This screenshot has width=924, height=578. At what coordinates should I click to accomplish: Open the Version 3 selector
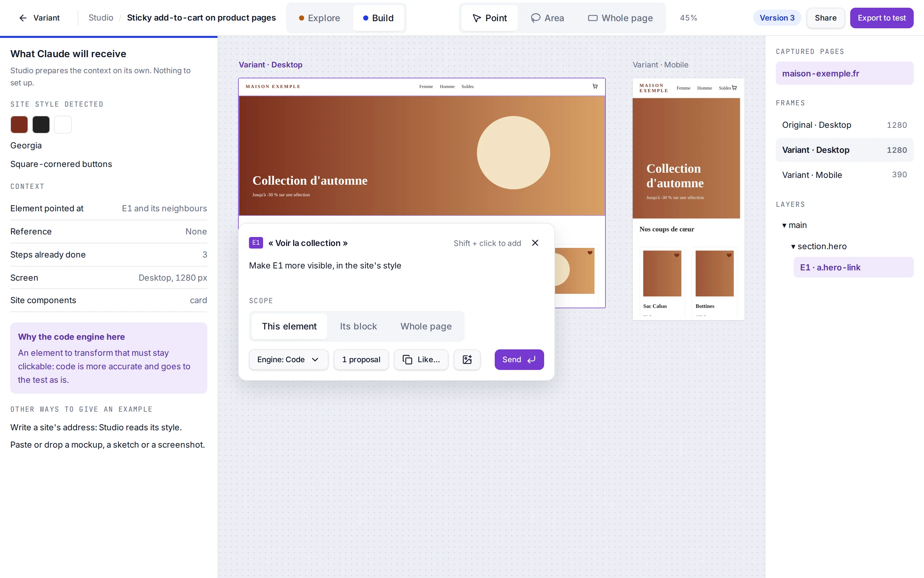(777, 18)
